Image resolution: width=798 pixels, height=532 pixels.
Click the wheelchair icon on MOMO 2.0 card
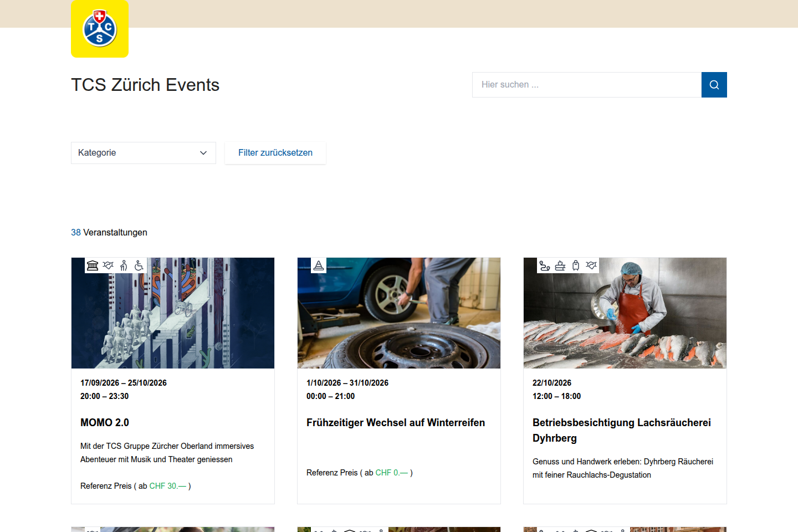pos(139,265)
